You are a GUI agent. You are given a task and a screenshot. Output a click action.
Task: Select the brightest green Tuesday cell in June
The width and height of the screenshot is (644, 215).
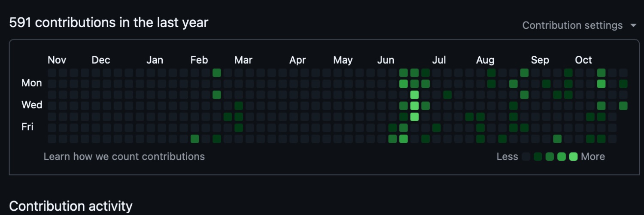click(414, 95)
